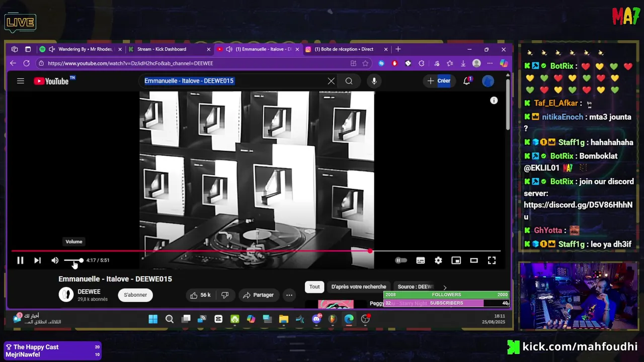Image resolution: width=644 pixels, height=362 pixels.
Task: Like the video with 56 k
Action: (x=200, y=295)
